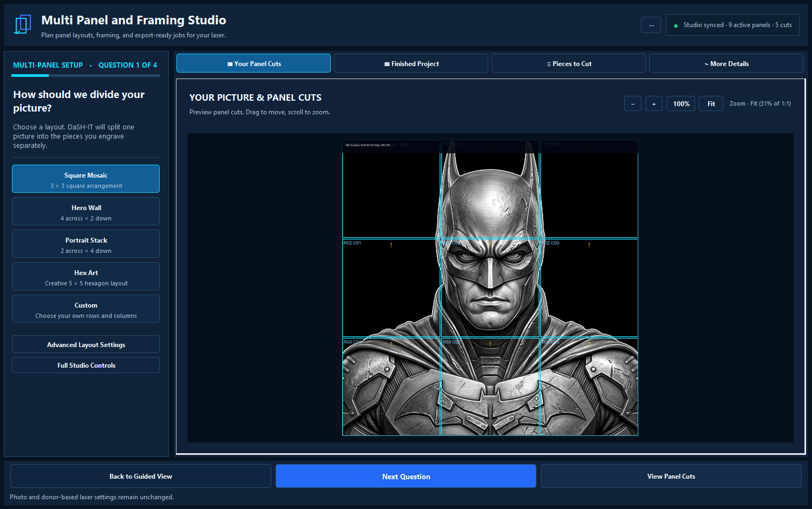Switch to the Your Panel Cuts tab
The height and width of the screenshot is (509, 812).
pyautogui.click(x=253, y=63)
